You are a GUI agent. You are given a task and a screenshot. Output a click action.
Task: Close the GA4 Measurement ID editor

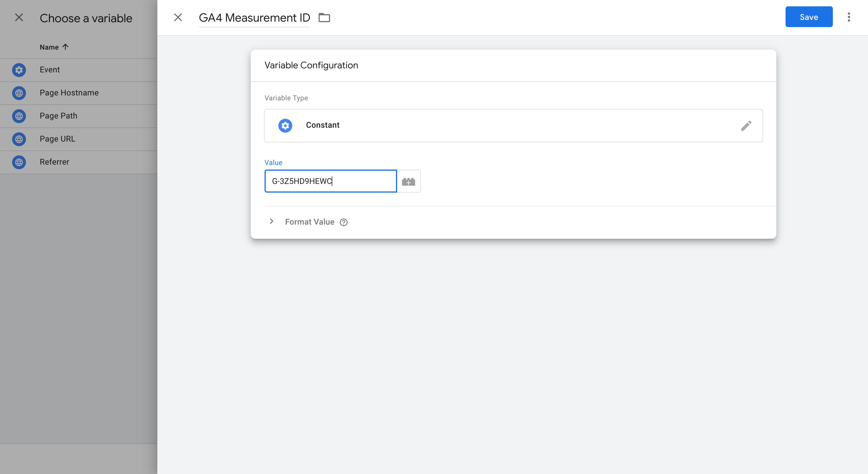[178, 18]
